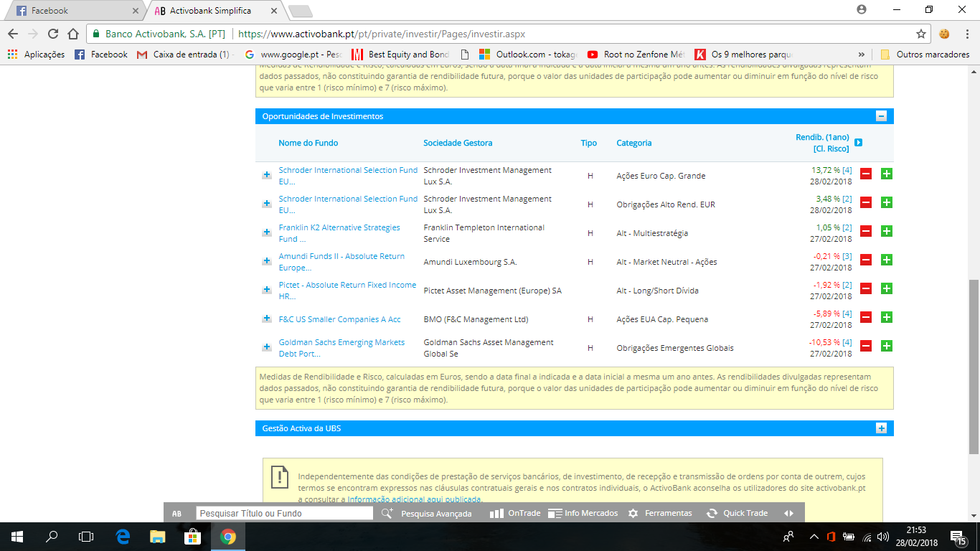Click Info Mercados in bottom toolbar
Image resolution: width=980 pixels, height=551 pixels.
[583, 513]
